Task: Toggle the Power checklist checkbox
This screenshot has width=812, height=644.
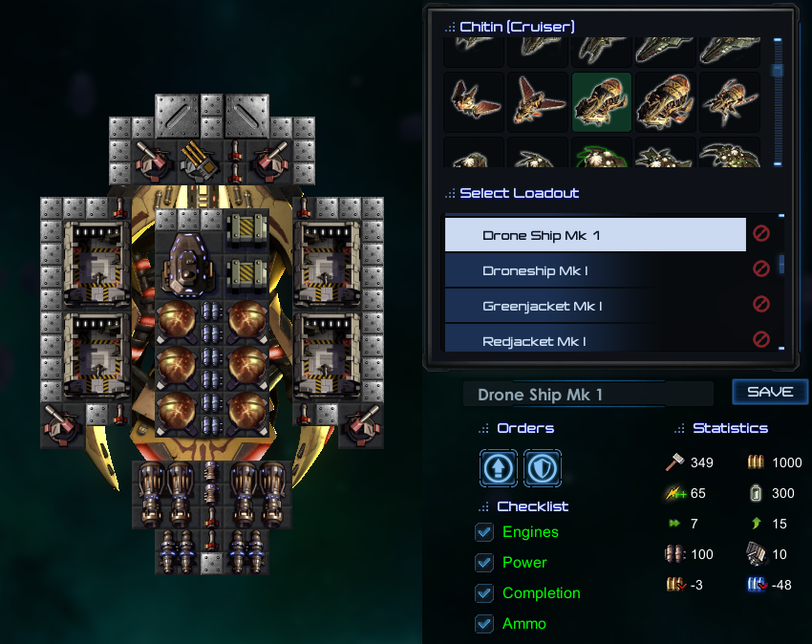Action: pyautogui.click(x=484, y=563)
